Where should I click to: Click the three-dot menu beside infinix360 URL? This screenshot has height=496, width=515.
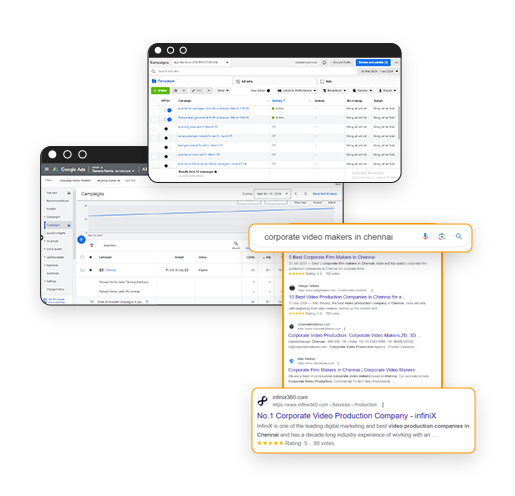pyautogui.click(x=383, y=405)
